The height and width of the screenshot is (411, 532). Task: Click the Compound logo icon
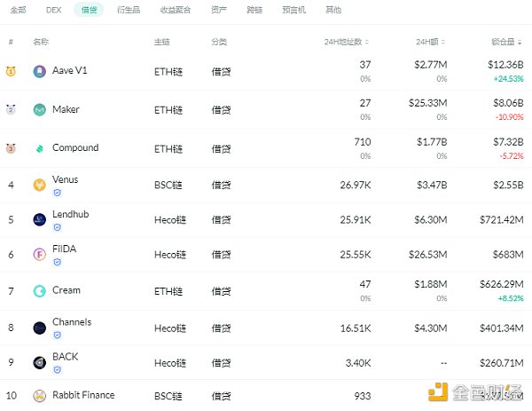coord(39,148)
